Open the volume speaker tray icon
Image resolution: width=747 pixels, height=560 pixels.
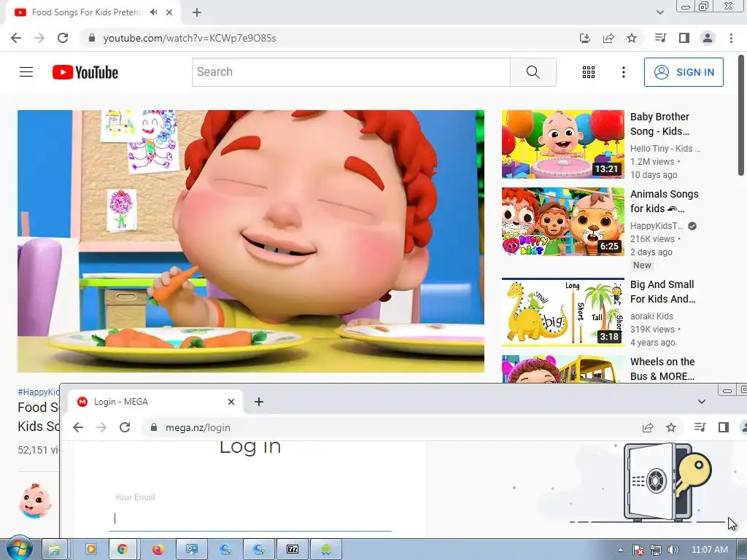[673, 550]
